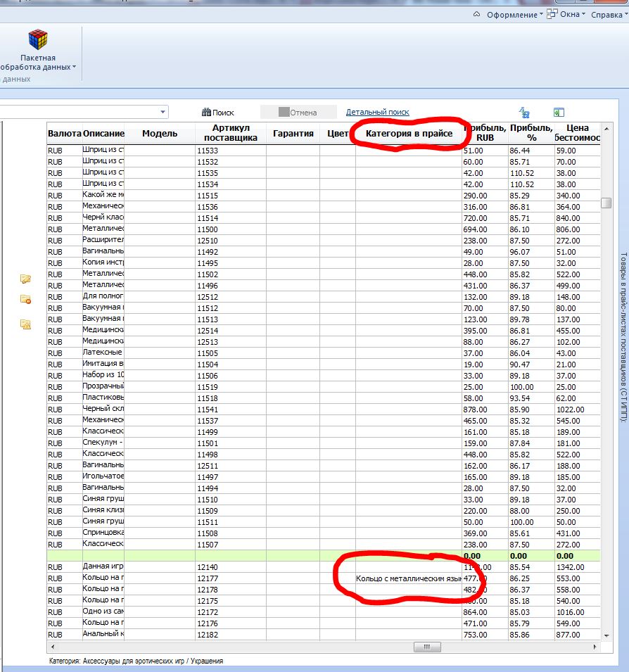Expand the search field dropdown arrow

[x=163, y=112]
